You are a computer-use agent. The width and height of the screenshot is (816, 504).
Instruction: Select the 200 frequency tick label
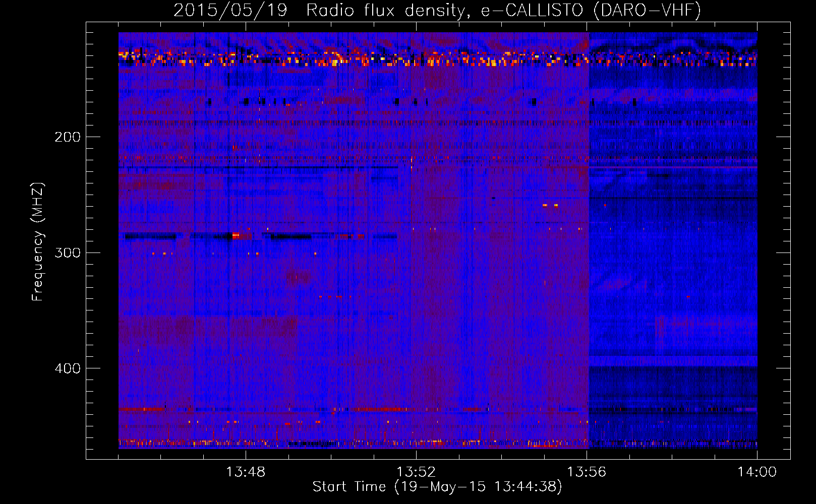(68, 137)
